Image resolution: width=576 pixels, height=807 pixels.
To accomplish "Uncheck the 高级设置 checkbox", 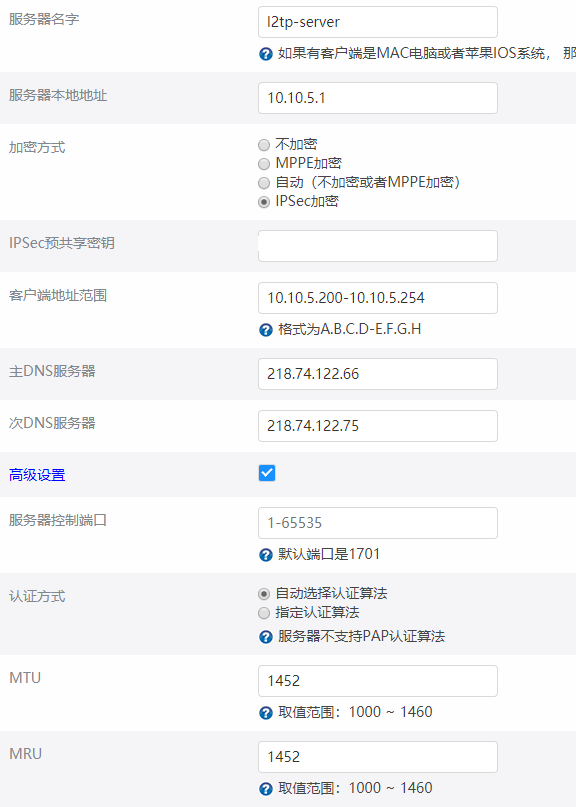I will pyautogui.click(x=267, y=473).
